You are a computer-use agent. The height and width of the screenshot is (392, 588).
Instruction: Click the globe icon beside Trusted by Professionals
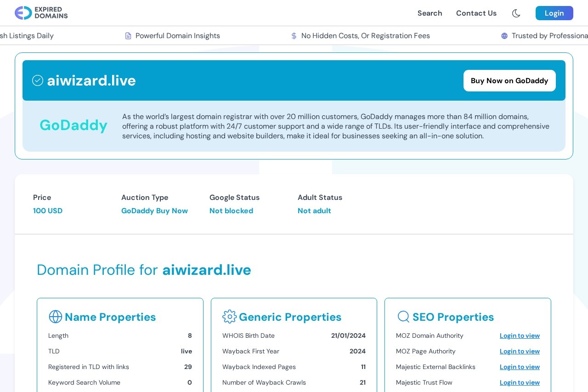pyautogui.click(x=504, y=35)
